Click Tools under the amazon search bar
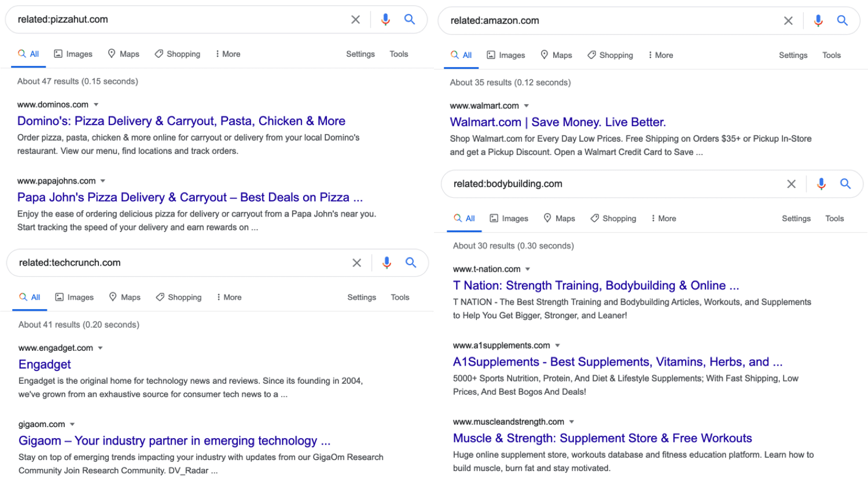This screenshot has height=485, width=868. pos(832,55)
